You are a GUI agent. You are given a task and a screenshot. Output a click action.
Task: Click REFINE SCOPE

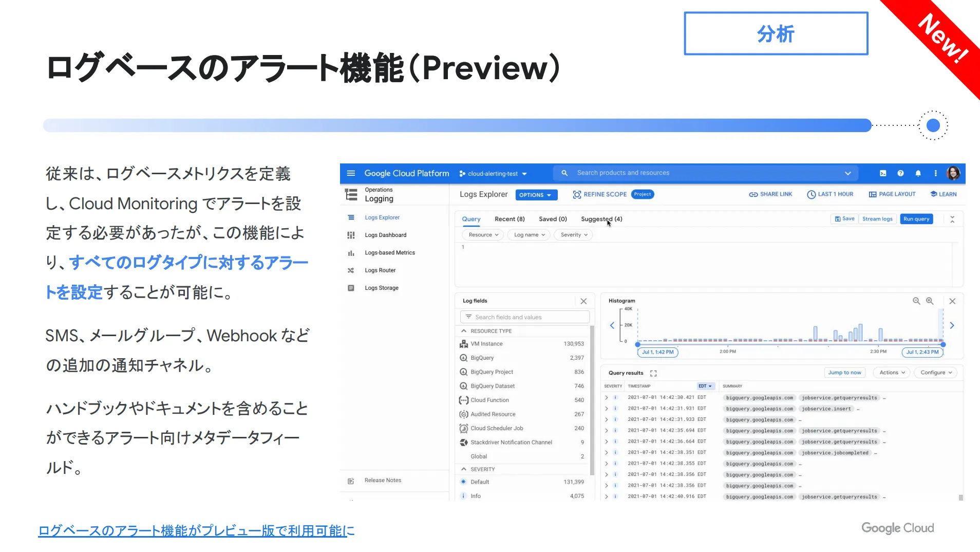599,194
